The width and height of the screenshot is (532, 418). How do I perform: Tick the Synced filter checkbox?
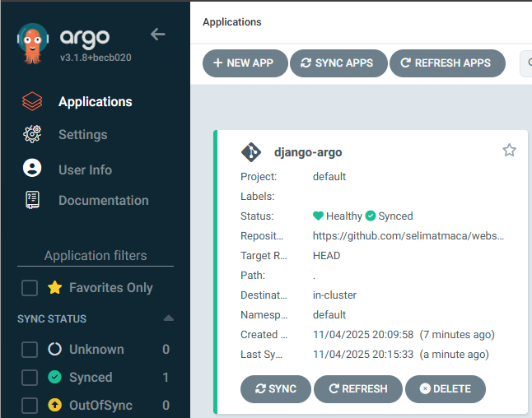[x=30, y=378]
